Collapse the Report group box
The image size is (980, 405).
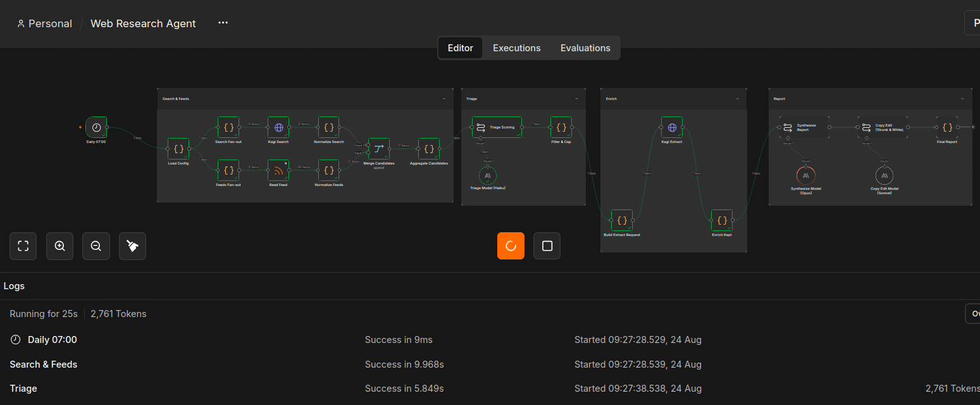click(963, 99)
